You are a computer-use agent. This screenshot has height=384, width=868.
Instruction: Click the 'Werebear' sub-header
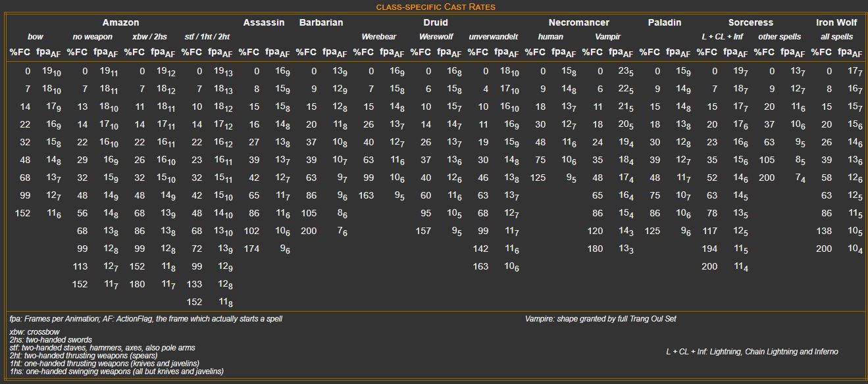point(378,37)
